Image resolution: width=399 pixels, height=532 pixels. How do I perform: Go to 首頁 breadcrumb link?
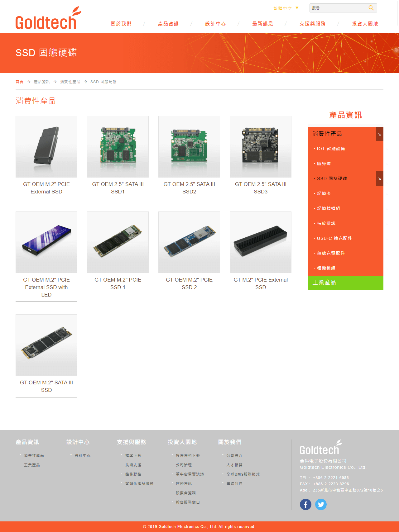point(19,82)
